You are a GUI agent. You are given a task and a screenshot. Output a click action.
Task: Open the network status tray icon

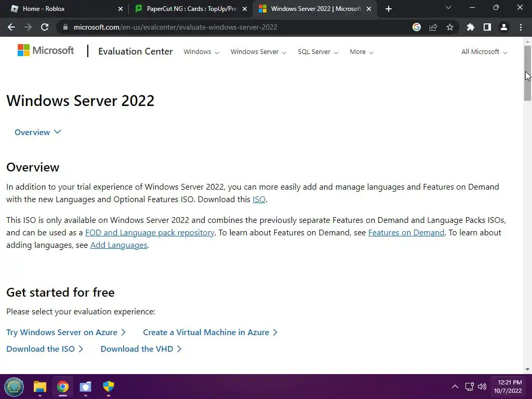click(470, 387)
